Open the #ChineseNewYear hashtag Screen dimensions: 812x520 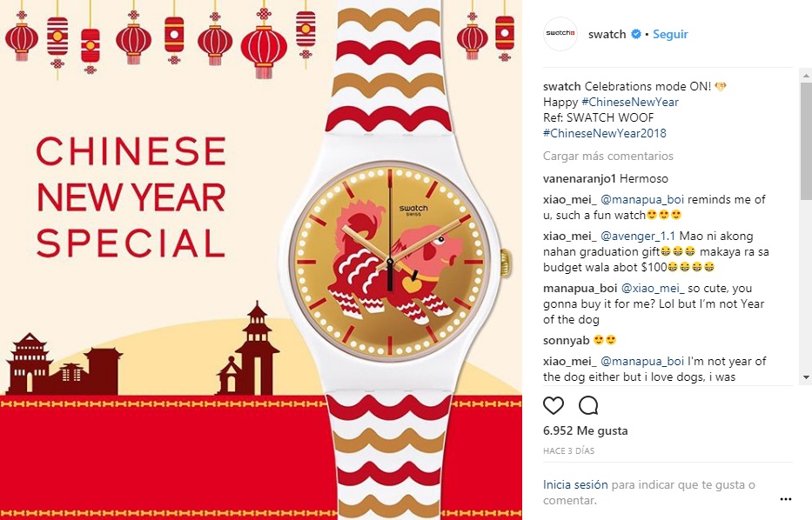click(630, 102)
